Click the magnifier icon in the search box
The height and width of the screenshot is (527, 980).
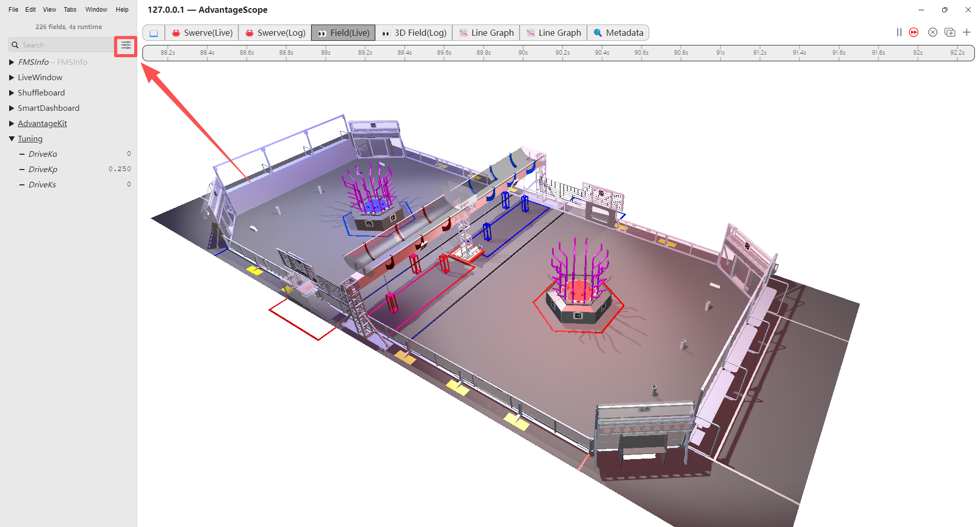(x=15, y=45)
